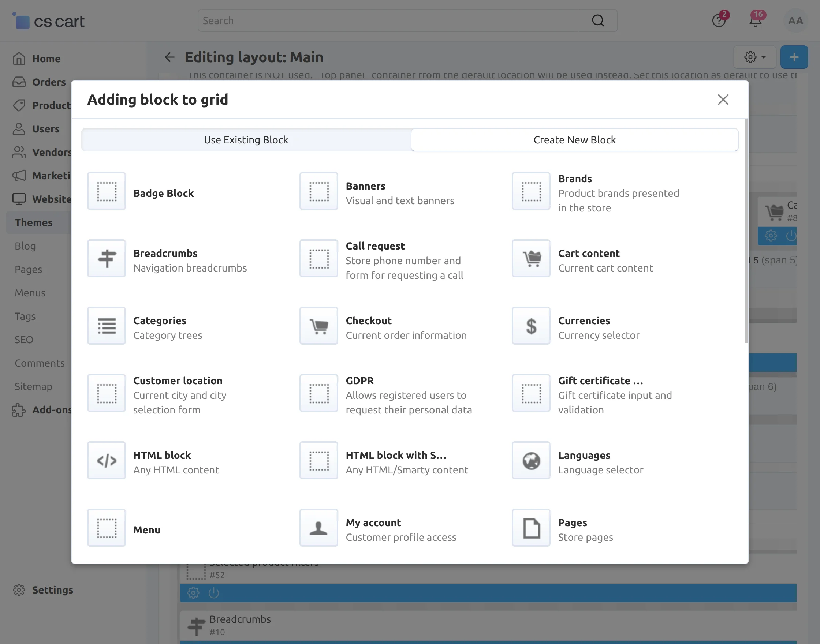Choose the Currencies dollar block icon
820x644 pixels.
(x=531, y=326)
